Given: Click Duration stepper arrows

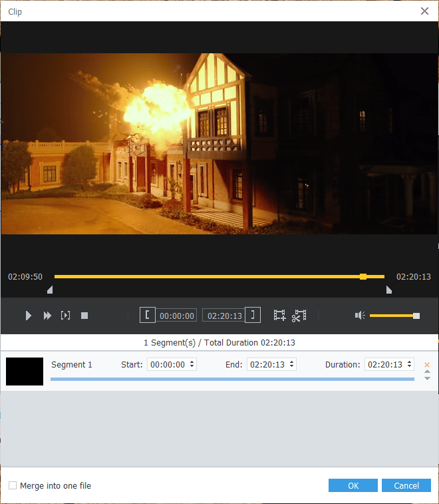Looking at the screenshot, I should (410, 364).
